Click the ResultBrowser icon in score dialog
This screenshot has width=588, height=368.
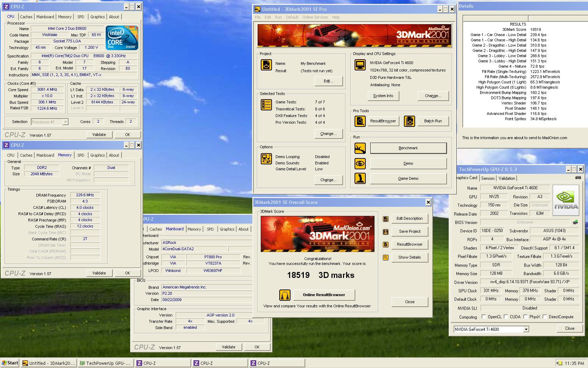click(385, 245)
